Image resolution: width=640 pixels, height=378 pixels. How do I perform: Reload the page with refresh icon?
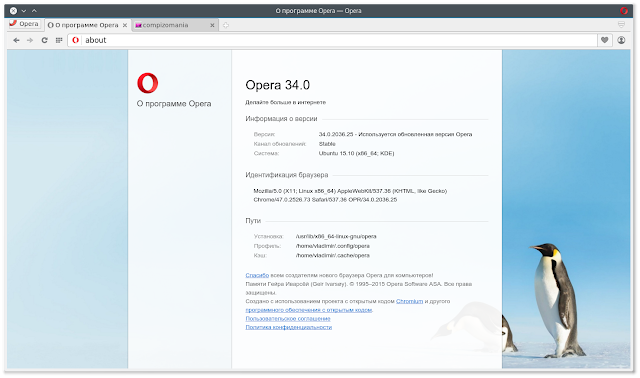[x=44, y=40]
